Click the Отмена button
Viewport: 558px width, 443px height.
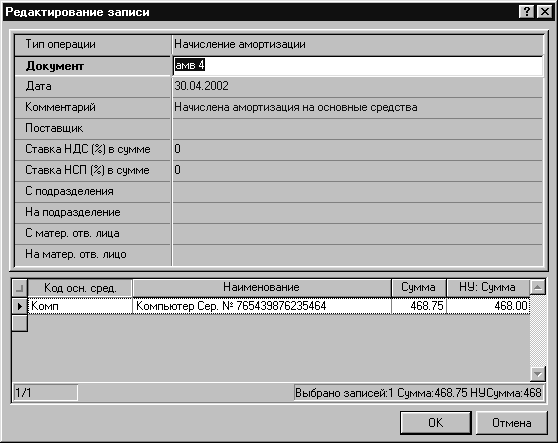pos(511,423)
